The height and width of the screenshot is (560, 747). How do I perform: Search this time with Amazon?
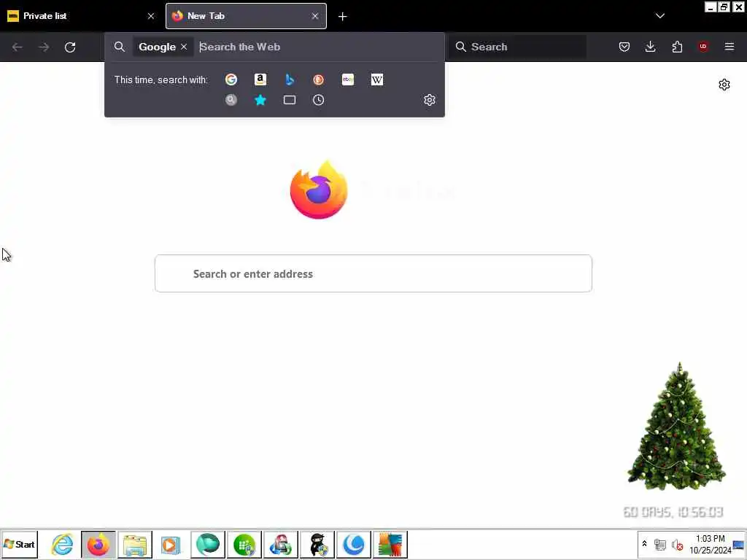(x=260, y=79)
